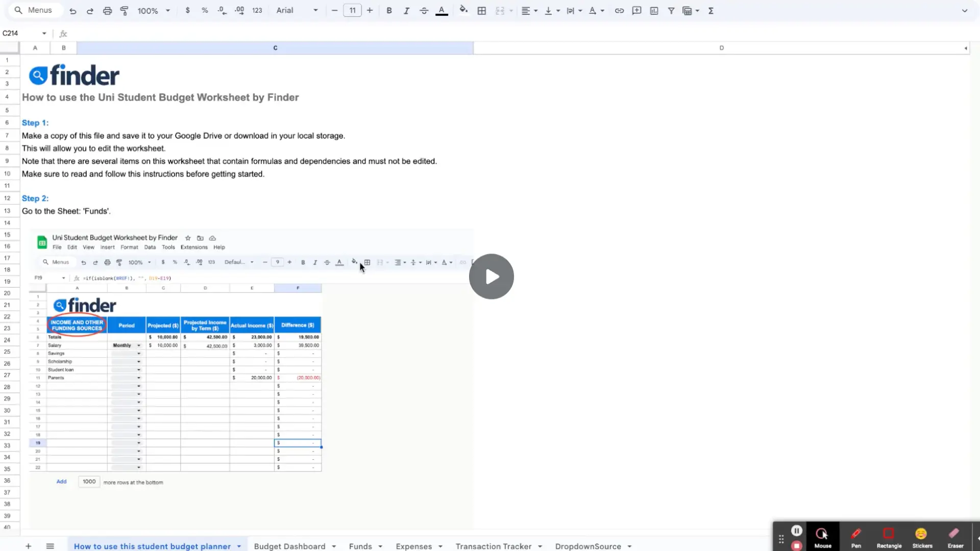The width and height of the screenshot is (980, 551).
Task: Click the insert link icon
Action: coord(619,11)
